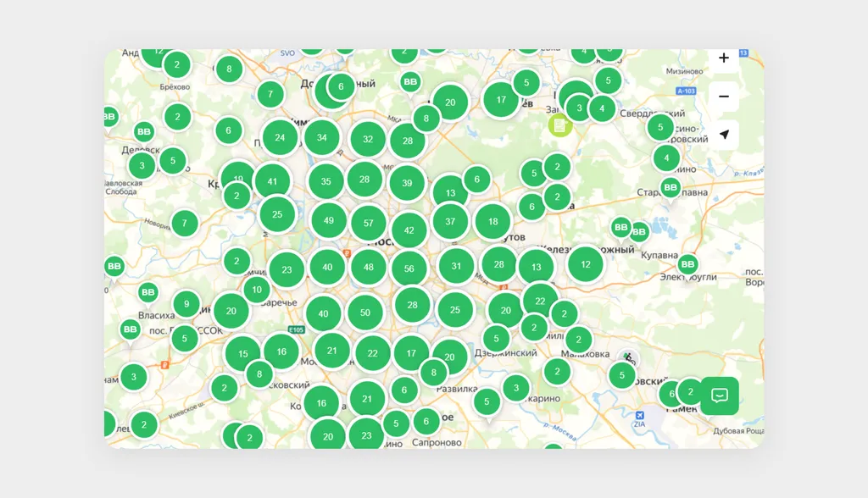Click the Сапроново place label

[x=437, y=442]
